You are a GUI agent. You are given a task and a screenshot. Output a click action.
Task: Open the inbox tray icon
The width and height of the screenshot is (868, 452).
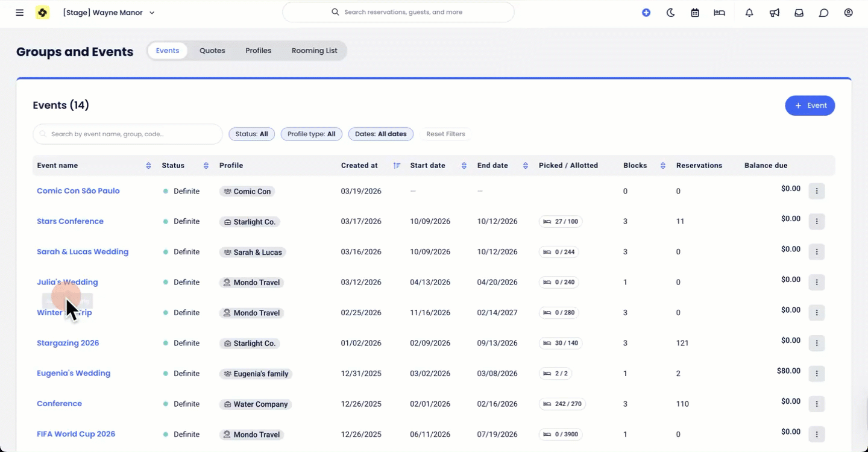tap(799, 13)
